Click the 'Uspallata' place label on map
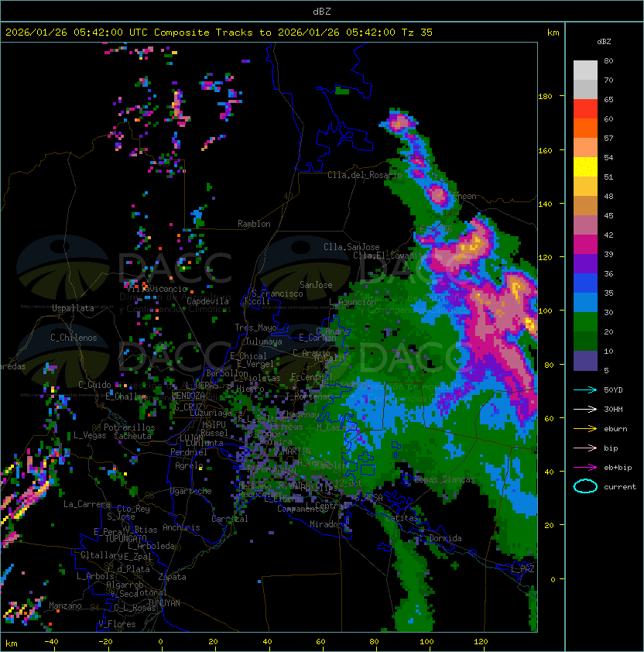The image size is (644, 652). click(73, 308)
